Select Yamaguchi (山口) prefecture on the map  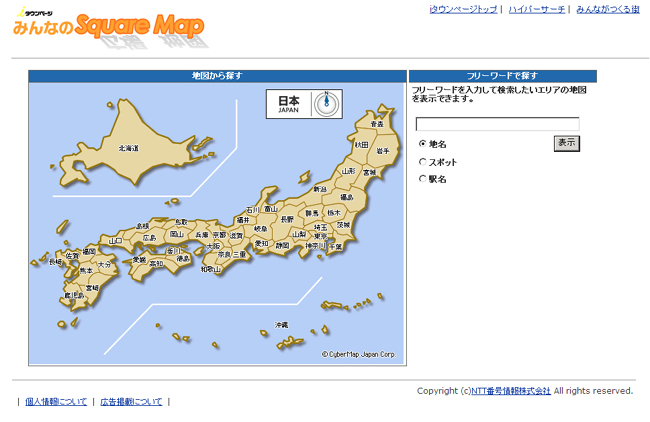pyautogui.click(x=116, y=240)
